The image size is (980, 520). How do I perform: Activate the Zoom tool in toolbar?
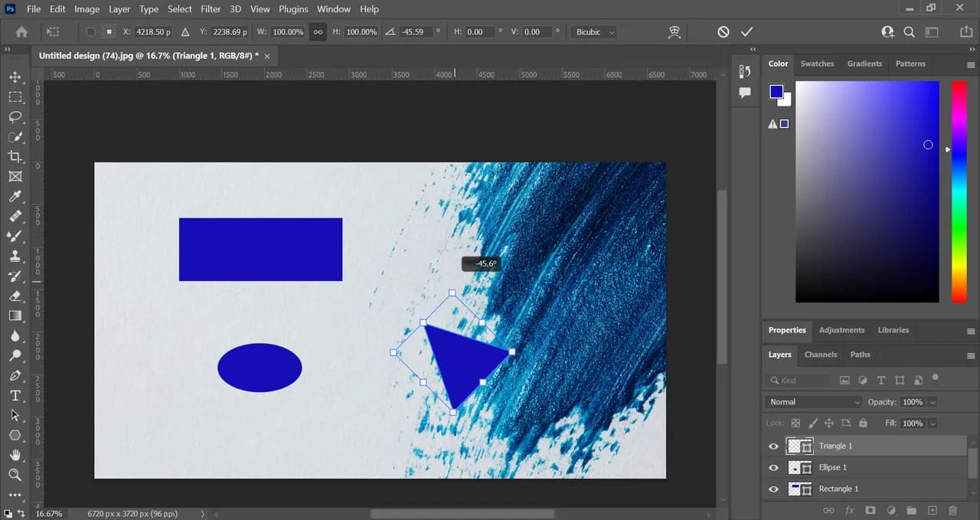pos(15,475)
